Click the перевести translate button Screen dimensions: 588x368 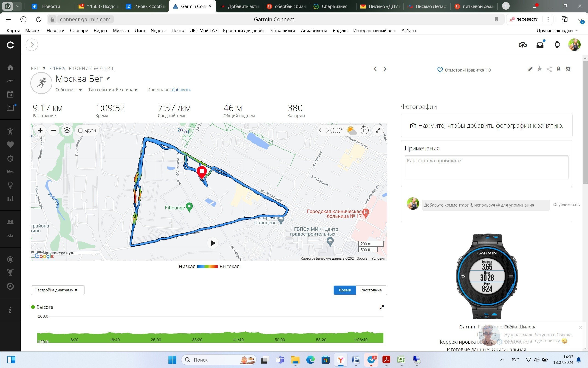[x=524, y=19]
